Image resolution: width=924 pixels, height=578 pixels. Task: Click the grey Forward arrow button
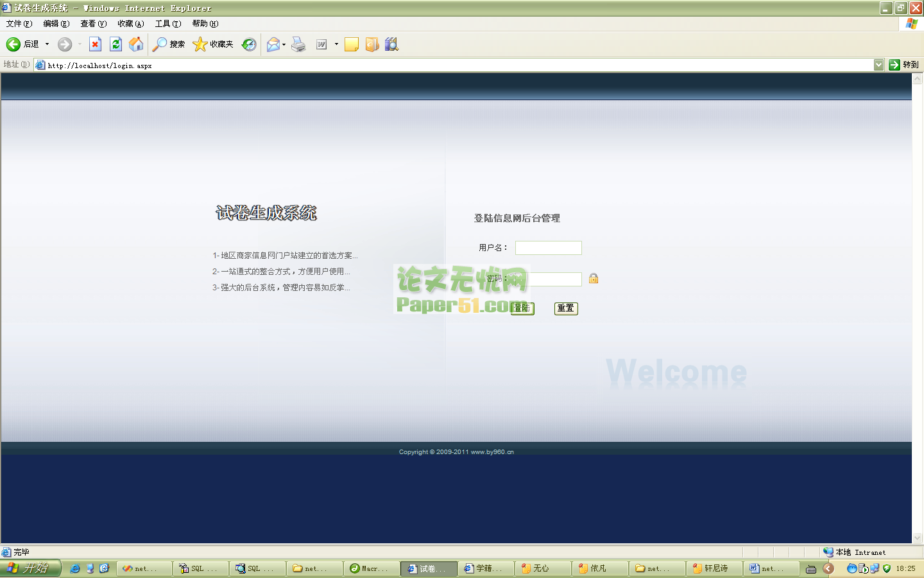tap(64, 44)
